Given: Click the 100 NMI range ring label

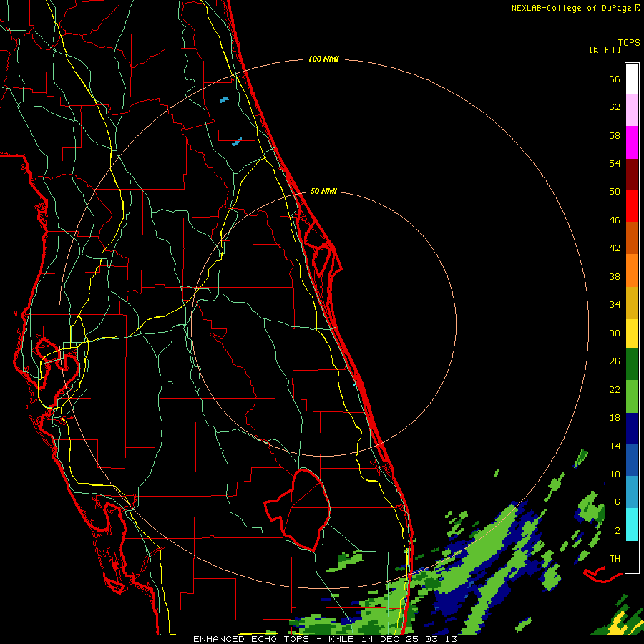Looking at the screenshot, I should [x=323, y=59].
